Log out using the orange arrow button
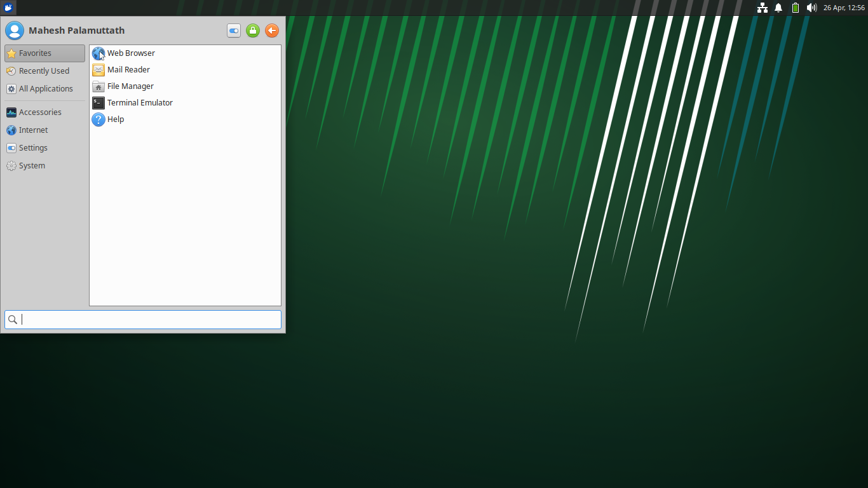Viewport: 868px width, 488px height. [272, 30]
